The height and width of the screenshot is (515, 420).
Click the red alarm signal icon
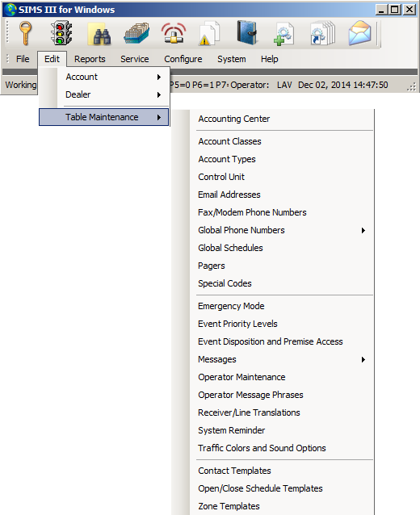pyautogui.click(x=174, y=33)
